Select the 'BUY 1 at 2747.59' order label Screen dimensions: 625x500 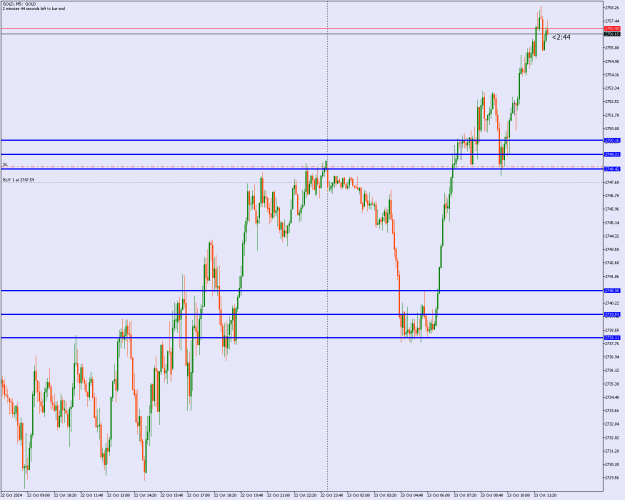coord(18,180)
